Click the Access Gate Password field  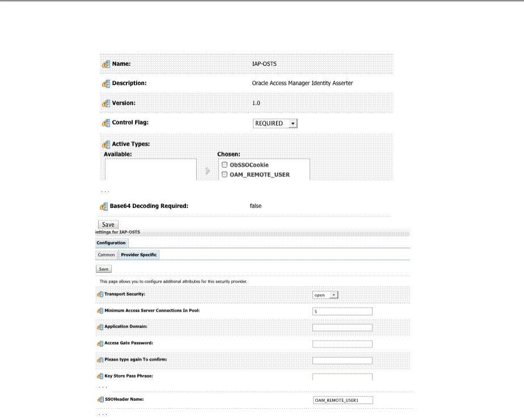(x=342, y=343)
